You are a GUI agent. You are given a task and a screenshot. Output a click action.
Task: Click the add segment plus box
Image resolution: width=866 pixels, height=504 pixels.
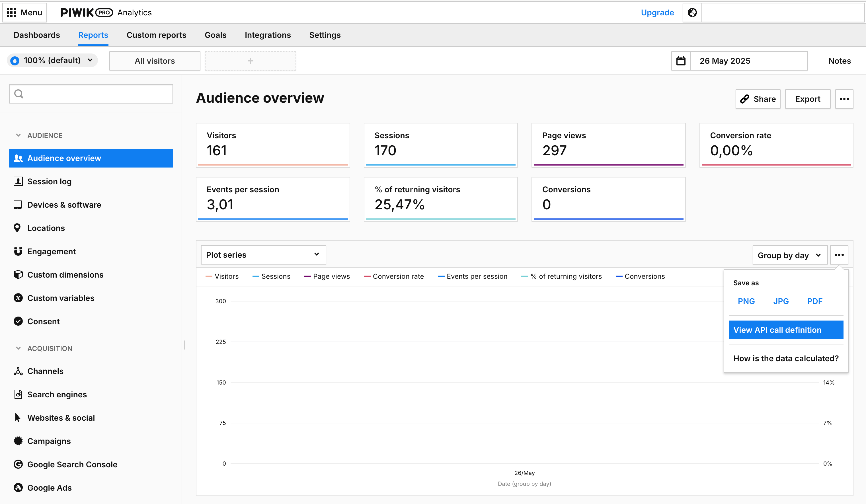click(250, 61)
